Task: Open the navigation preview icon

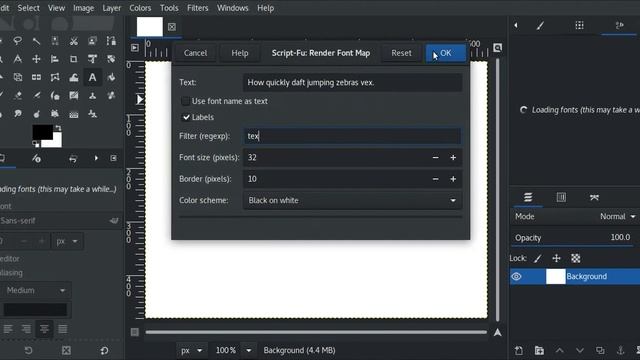Action: [x=497, y=333]
